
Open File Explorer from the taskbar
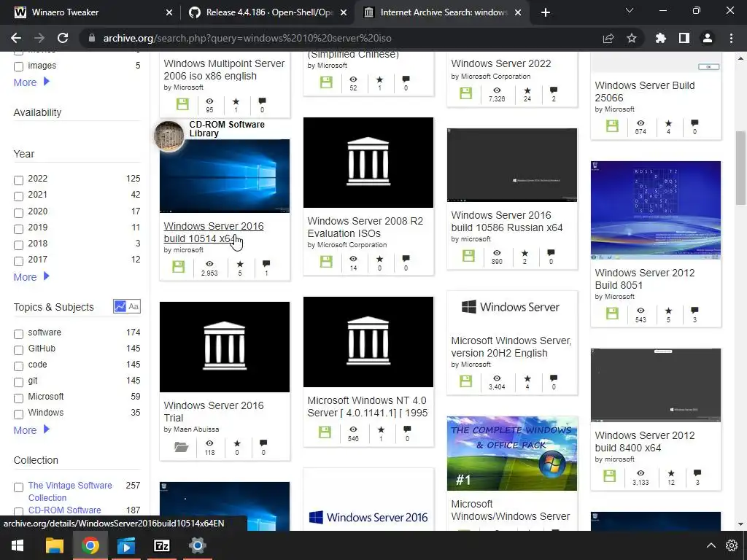click(54, 545)
